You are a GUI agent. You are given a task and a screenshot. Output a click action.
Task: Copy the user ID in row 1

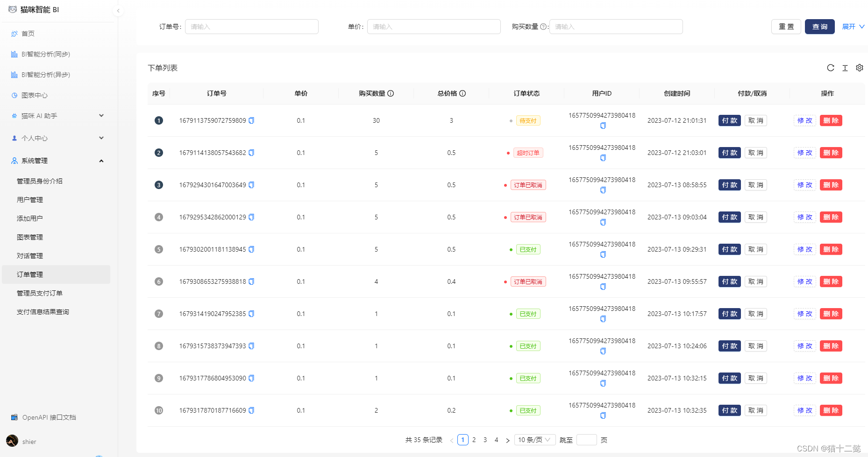(603, 126)
